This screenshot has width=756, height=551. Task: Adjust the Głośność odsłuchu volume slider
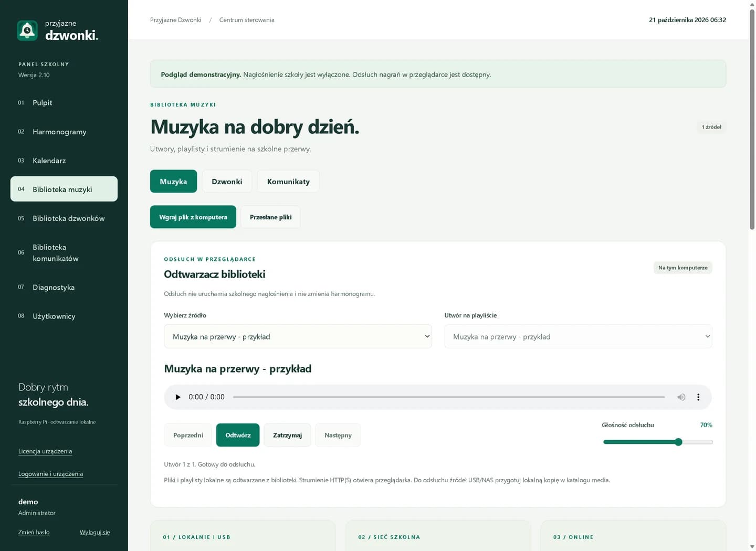click(x=658, y=442)
